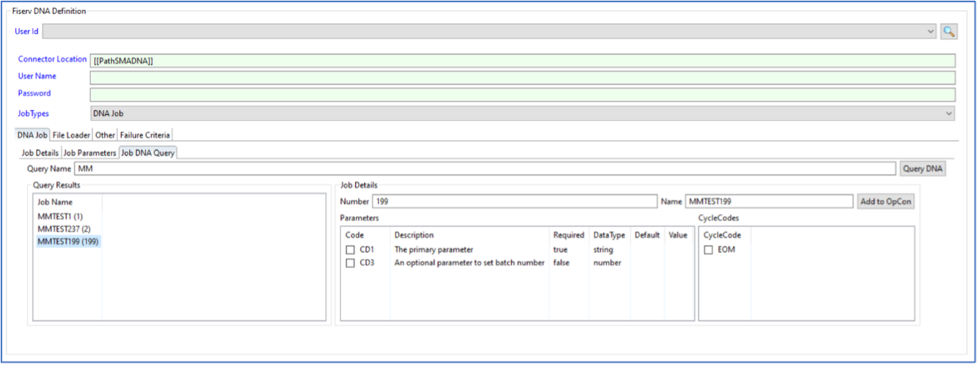Click the Job Number field
Viewport: 980px width, 366px height.
[515, 201]
